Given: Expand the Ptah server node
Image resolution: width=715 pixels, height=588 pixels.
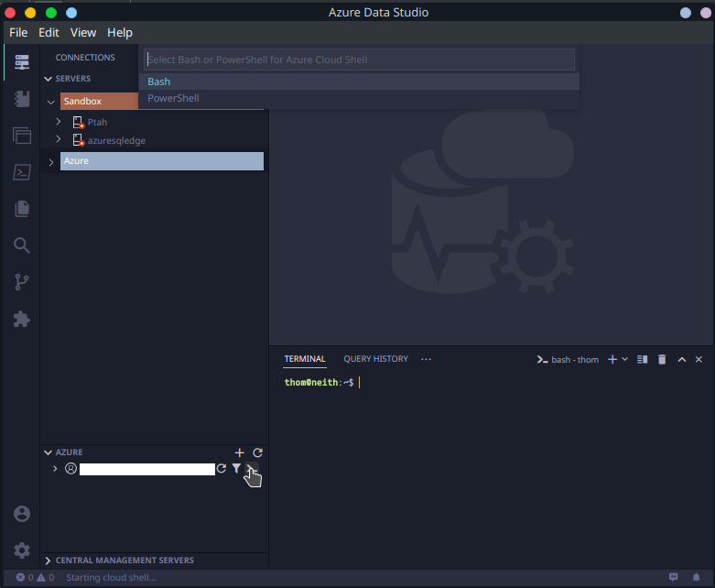Looking at the screenshot, I should click(x=59, y=122).
